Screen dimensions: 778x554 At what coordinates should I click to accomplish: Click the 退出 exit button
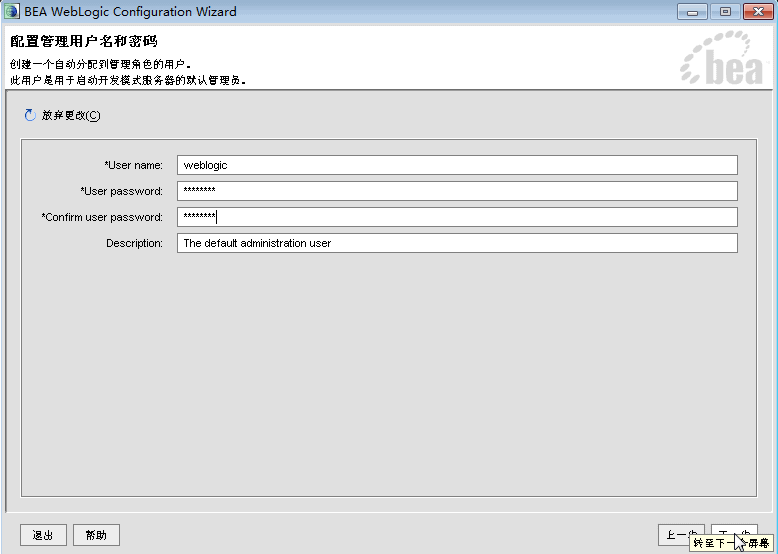(43, 535)
